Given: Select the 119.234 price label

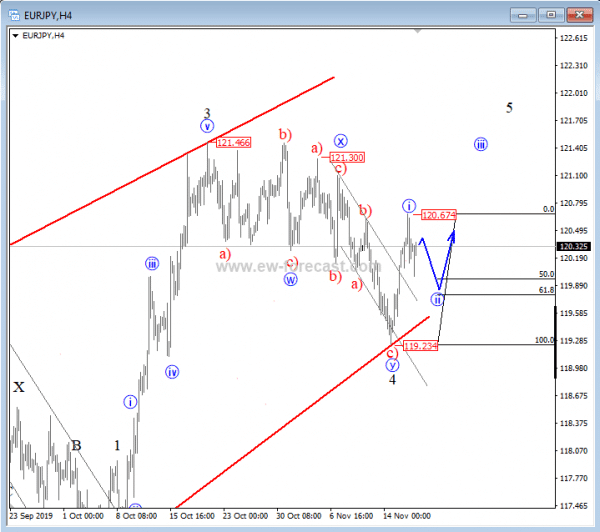Looking at the screenshot, I should 421,345.
